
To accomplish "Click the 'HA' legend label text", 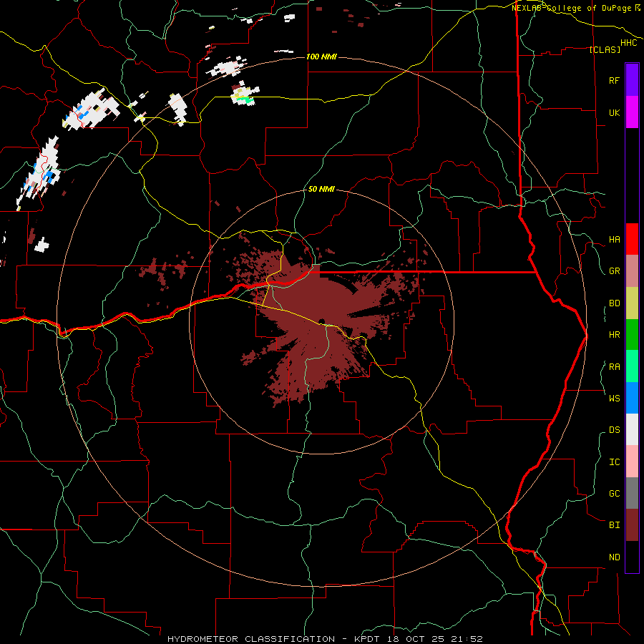I will pos(614,239).
